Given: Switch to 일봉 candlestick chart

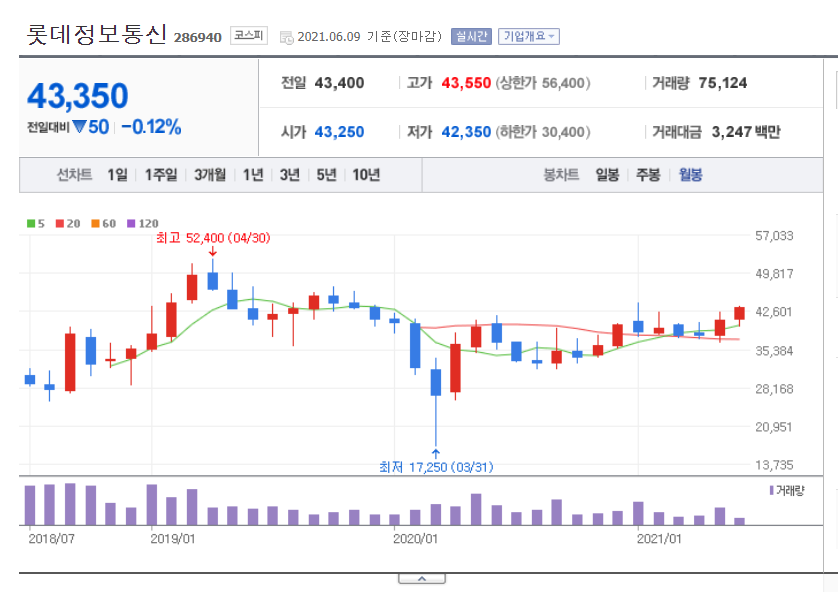Looking at the screenshot, I should pos(607,175).
